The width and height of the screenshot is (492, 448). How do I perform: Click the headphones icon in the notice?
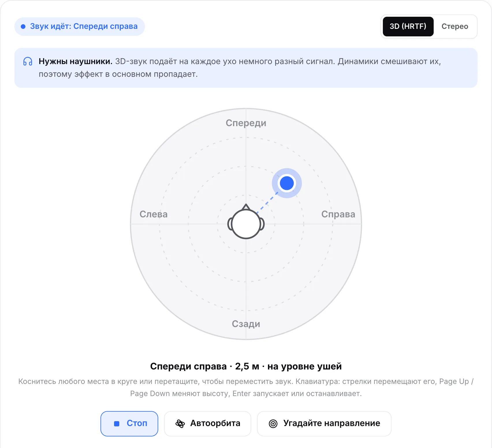28,61
